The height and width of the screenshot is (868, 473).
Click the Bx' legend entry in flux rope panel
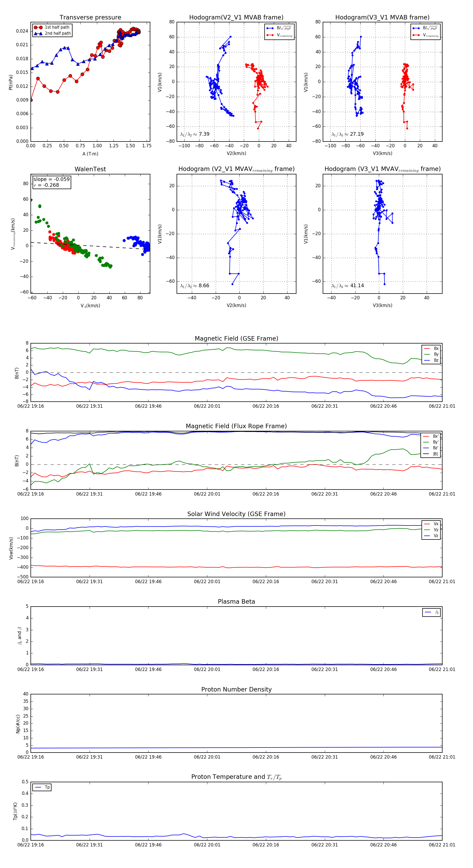[x=431, y=436]
